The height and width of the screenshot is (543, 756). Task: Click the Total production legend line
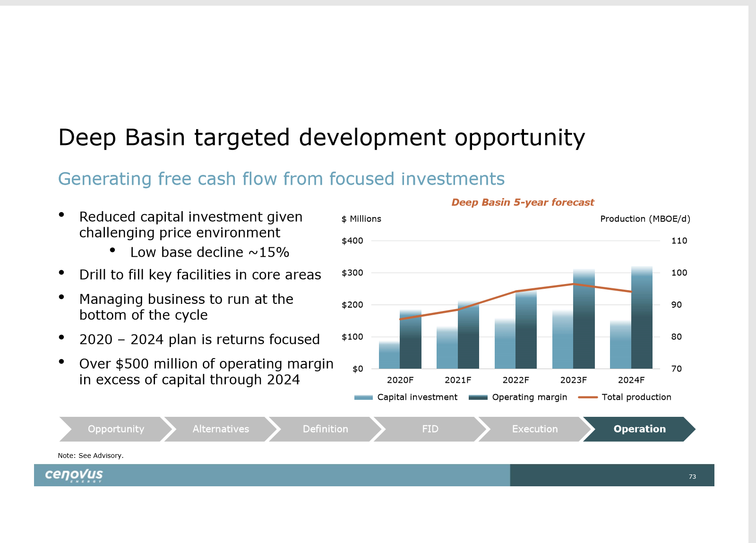588,397
